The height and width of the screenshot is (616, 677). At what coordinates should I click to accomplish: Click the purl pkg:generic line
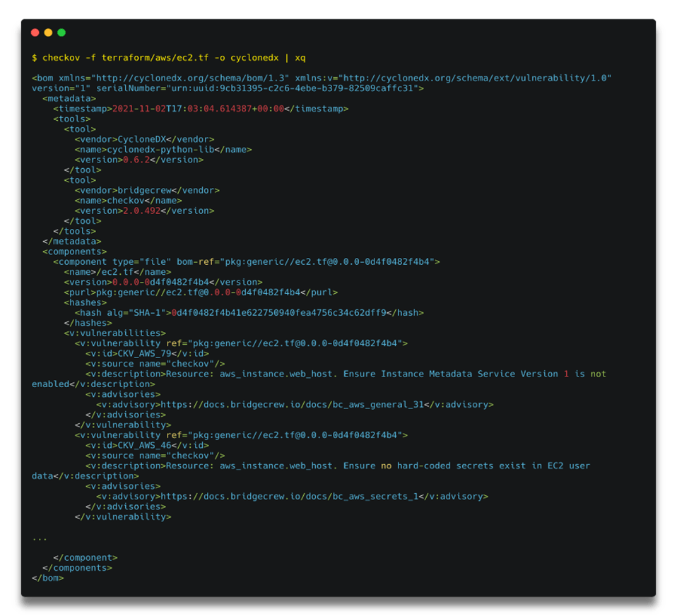[201, 292]
